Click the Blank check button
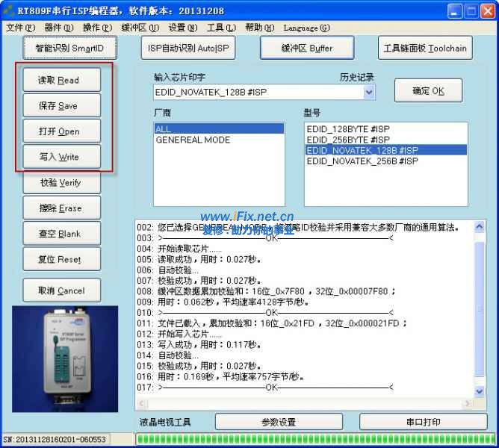499x448 pixels. pyautogui.click(x=59, y=234)
